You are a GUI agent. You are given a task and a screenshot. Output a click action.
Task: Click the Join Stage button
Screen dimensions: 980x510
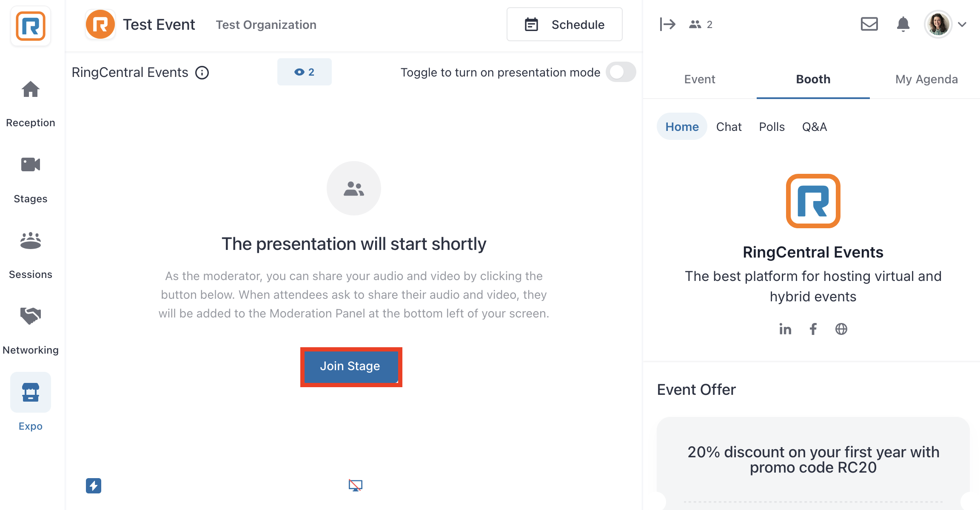350,366
